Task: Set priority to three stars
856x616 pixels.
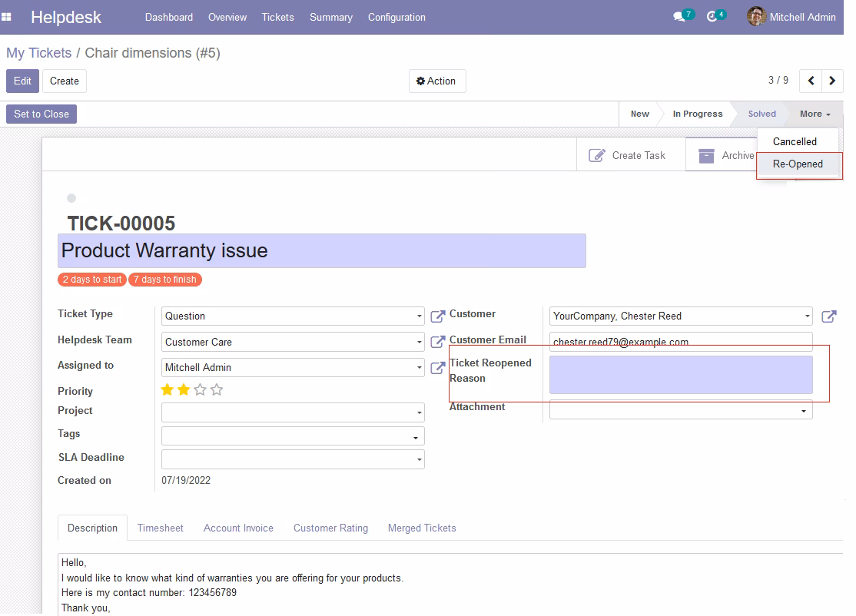Action: (201, 389)
